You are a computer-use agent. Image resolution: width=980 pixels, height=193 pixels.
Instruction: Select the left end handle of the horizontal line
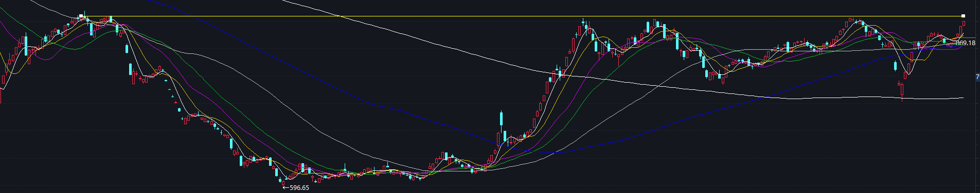[x=81, y=16]
